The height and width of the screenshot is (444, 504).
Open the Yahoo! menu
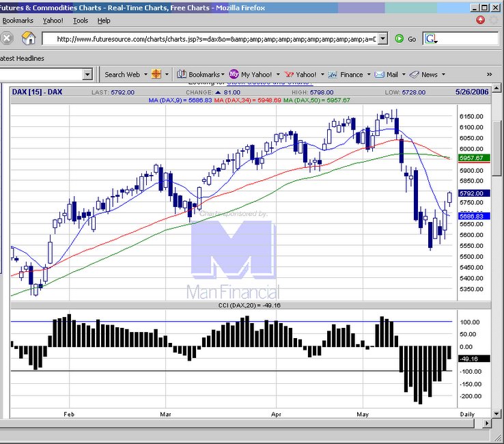(53, 20)
